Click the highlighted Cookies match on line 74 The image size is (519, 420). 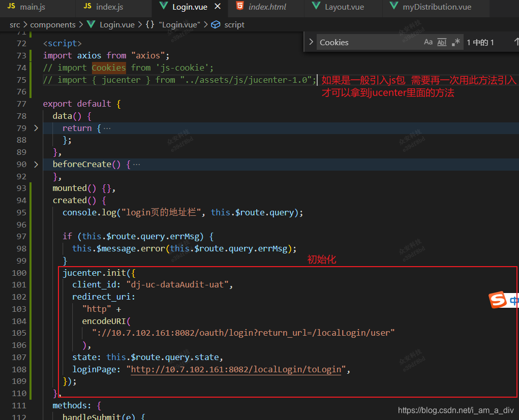109,68
